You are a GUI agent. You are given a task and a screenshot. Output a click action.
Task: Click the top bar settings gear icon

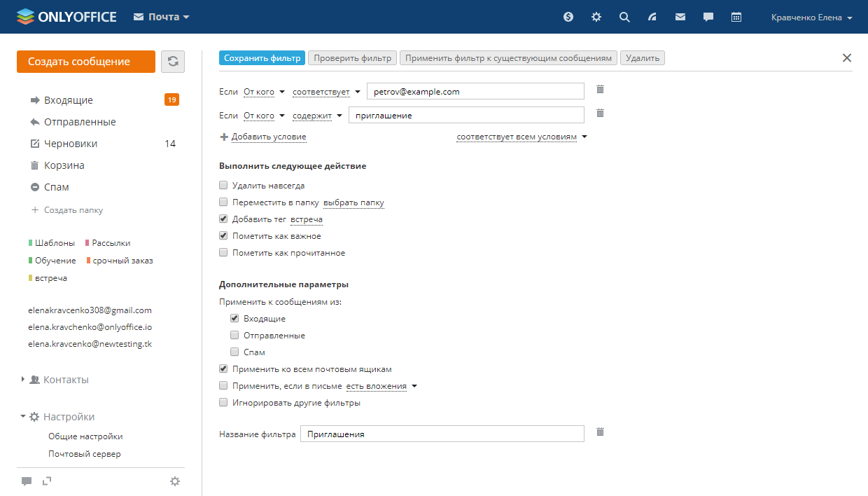(596, 17)
